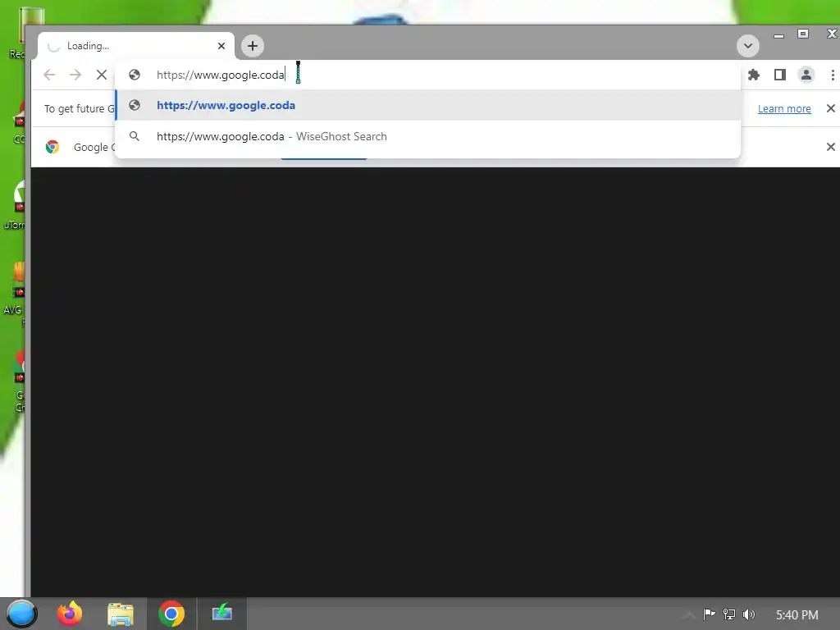
Task: Open File Explorer from the taskbar
Action: (121, 614)
